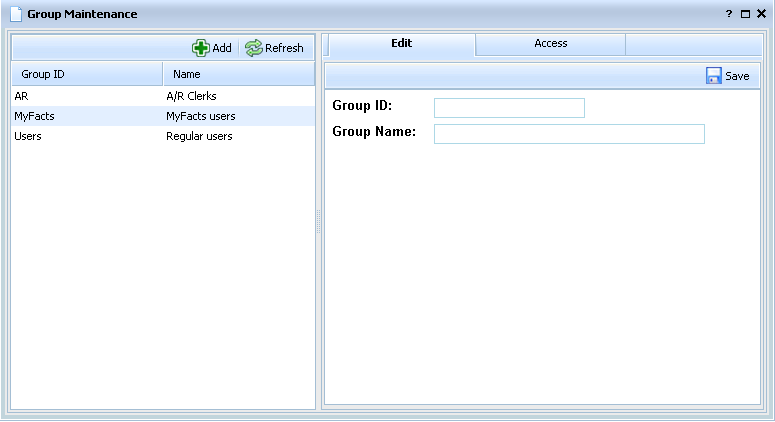Click the Save floppy disk icon
Screen dimensions: 775x422
[x=714, y=76]
